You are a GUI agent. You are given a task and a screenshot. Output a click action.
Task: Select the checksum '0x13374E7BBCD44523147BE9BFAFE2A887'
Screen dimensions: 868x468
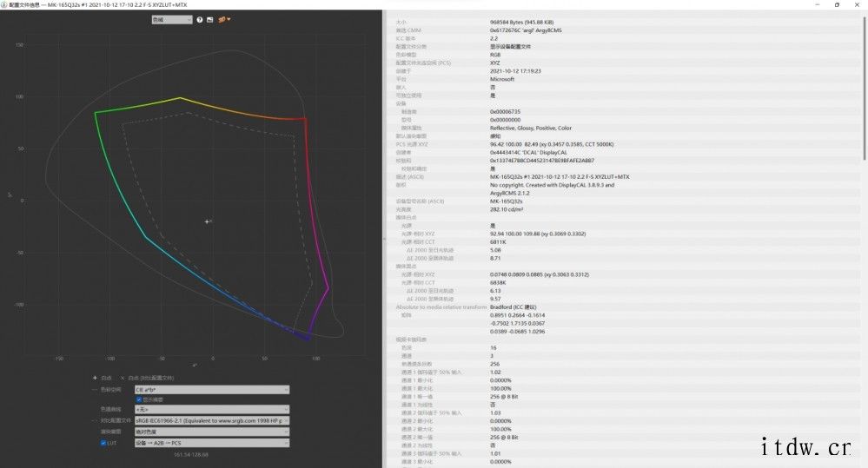point(542,161)
